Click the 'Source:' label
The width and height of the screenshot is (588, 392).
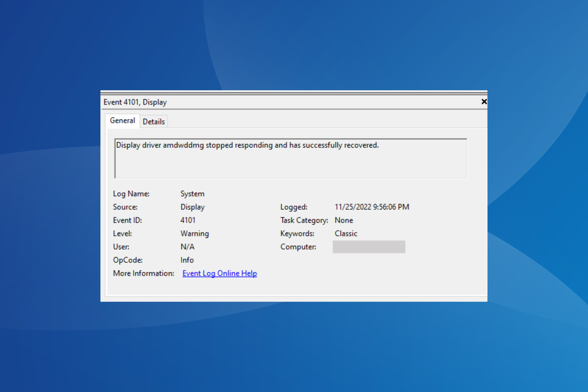click(125, 207)
